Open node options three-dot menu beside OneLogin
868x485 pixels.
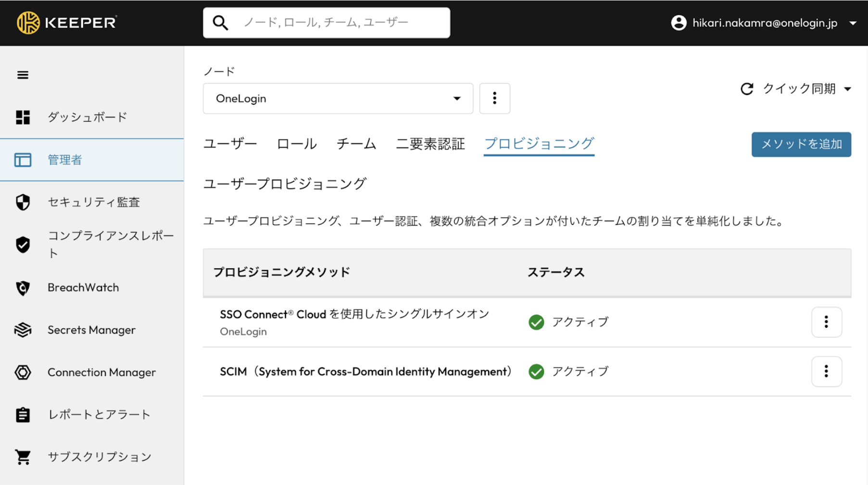click(494, 99)
